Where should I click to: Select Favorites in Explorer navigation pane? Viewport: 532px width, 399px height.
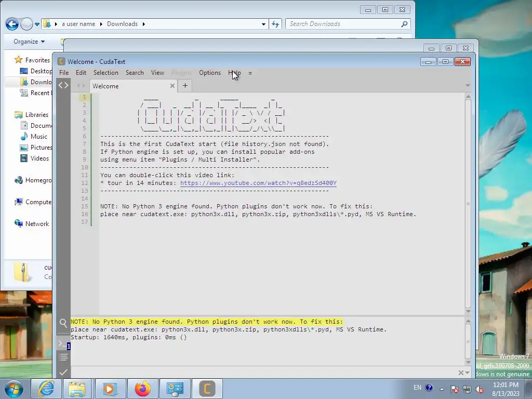click(x=32, y=60)
